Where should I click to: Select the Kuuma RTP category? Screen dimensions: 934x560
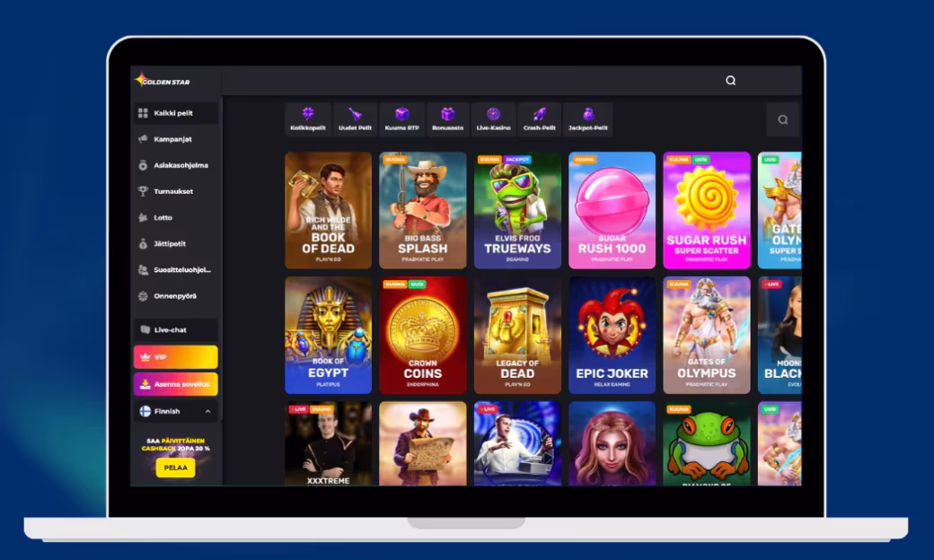(402, 119)
